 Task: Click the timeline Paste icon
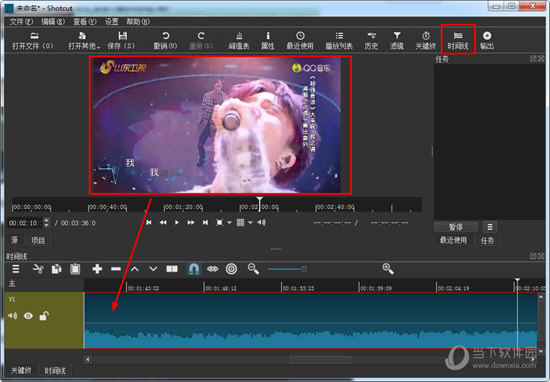pos(75,269)
